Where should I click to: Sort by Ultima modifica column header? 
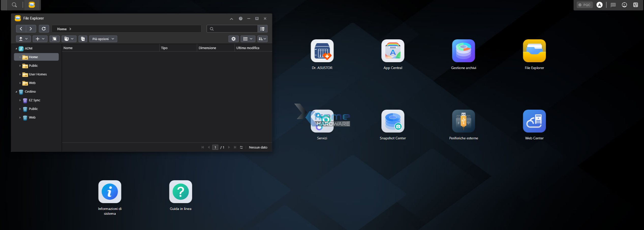click(x=253, y=48)
